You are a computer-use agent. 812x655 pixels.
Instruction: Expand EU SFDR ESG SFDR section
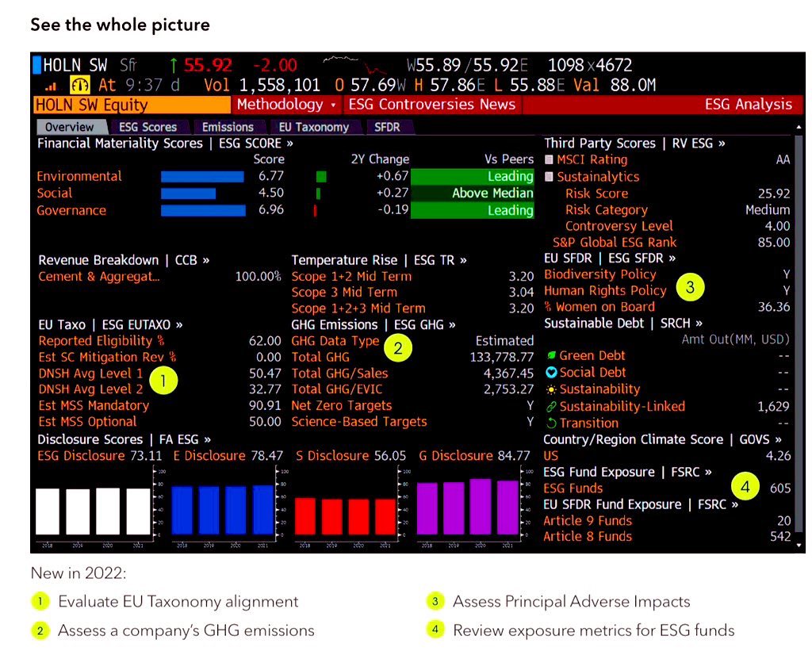[610, 258]
